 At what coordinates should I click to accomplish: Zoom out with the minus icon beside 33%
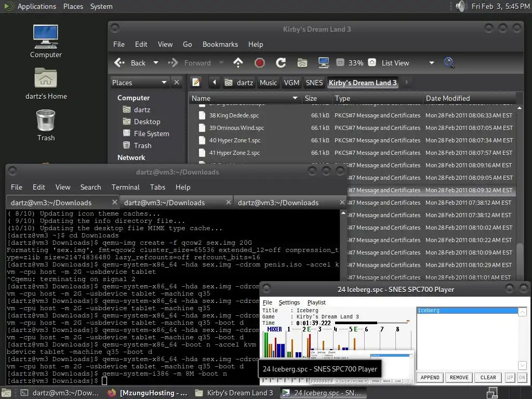[x=340, y=62]
